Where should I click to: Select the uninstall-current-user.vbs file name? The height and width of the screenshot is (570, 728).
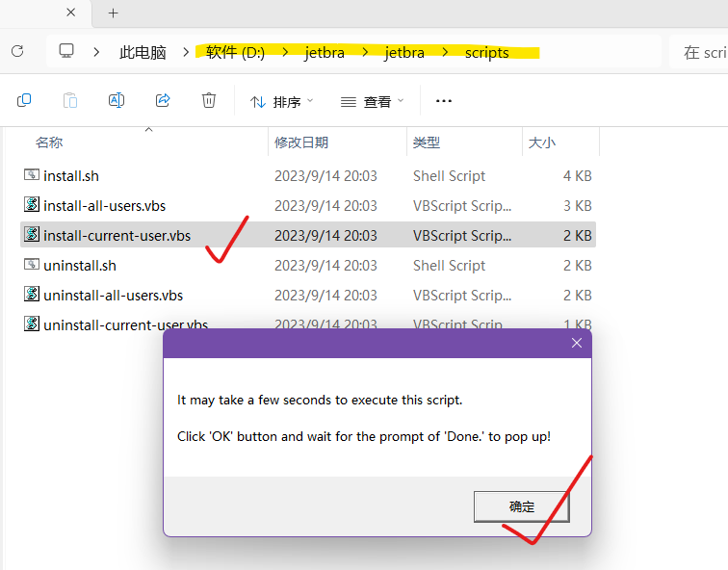pyautogui.click(x=126, y=324)
